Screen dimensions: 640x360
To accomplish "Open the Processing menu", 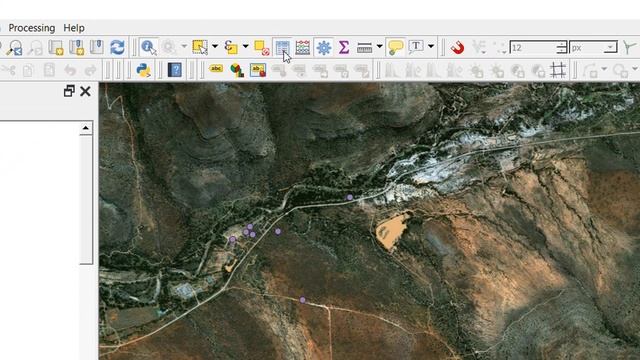I will click(32, 28).
